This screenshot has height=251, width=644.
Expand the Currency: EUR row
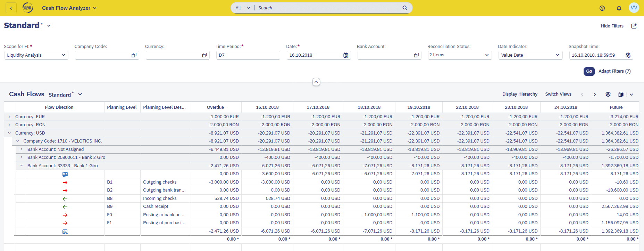[9, 117]
